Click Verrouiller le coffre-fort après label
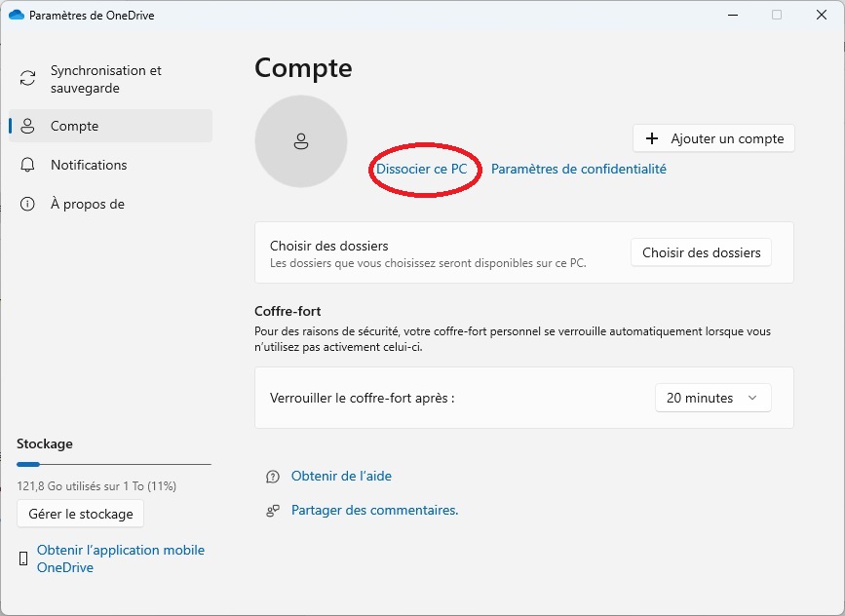The height and width of the screenshot is (616, 845). (363, 399)
